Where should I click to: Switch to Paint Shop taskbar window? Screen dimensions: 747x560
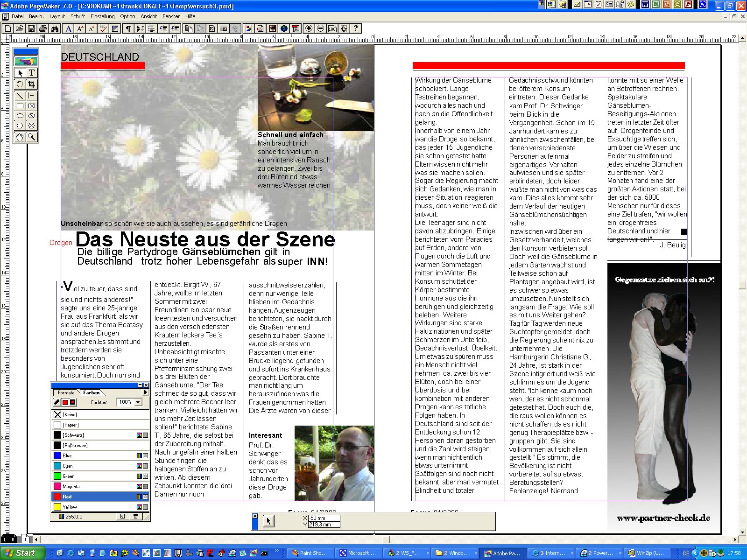pos(310,553)
